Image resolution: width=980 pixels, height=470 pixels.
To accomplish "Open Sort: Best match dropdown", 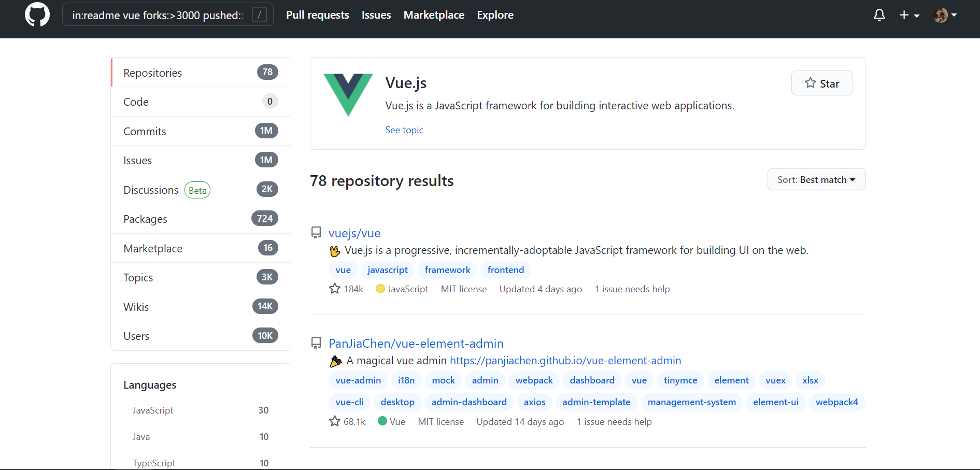I will click(816, 179).
